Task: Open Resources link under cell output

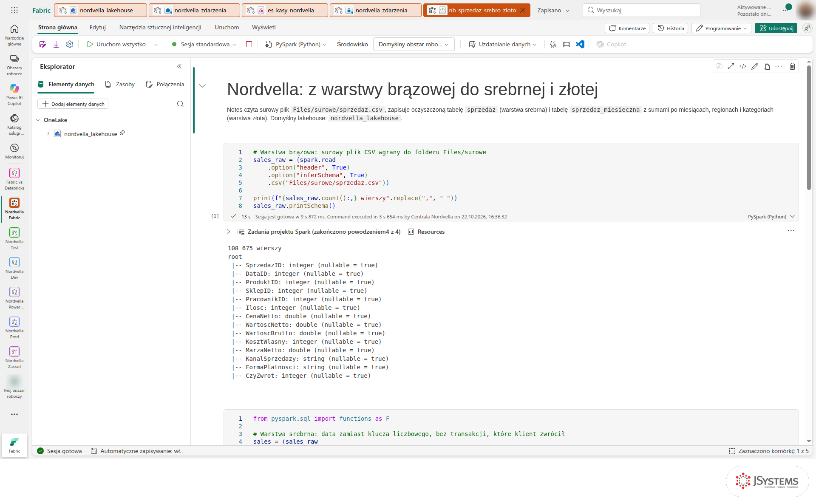Action: (x=426, y=232)
